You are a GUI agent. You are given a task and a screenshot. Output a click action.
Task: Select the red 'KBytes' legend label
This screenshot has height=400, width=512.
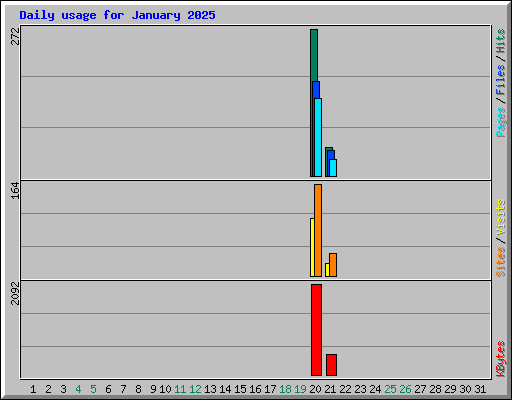tap(500, 359)
